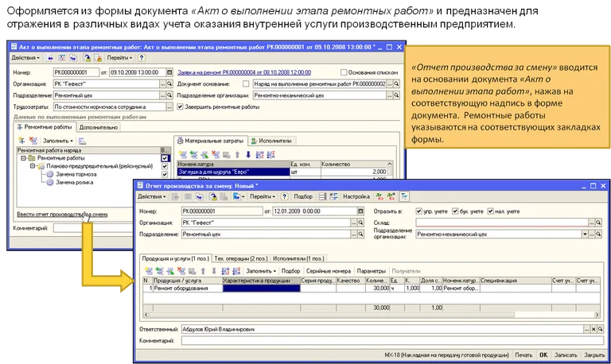Open Действия menu in the shift report window

[152, 196]
